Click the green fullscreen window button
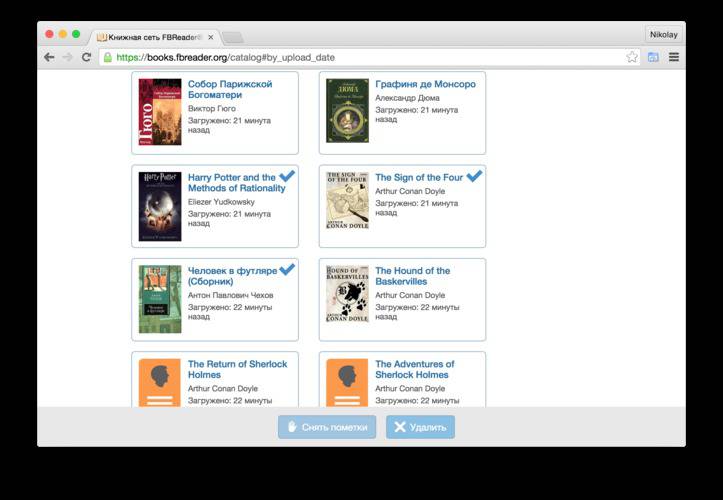 point(76,34)
